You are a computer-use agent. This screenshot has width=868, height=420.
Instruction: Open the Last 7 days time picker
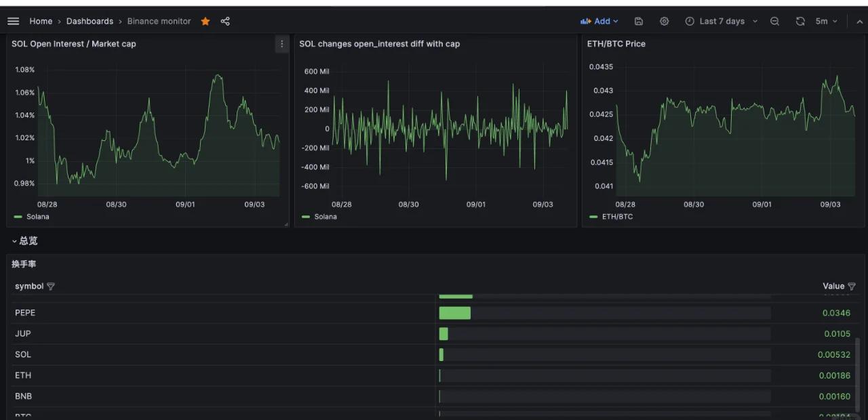pyautogui.click(x=722, y=21)
